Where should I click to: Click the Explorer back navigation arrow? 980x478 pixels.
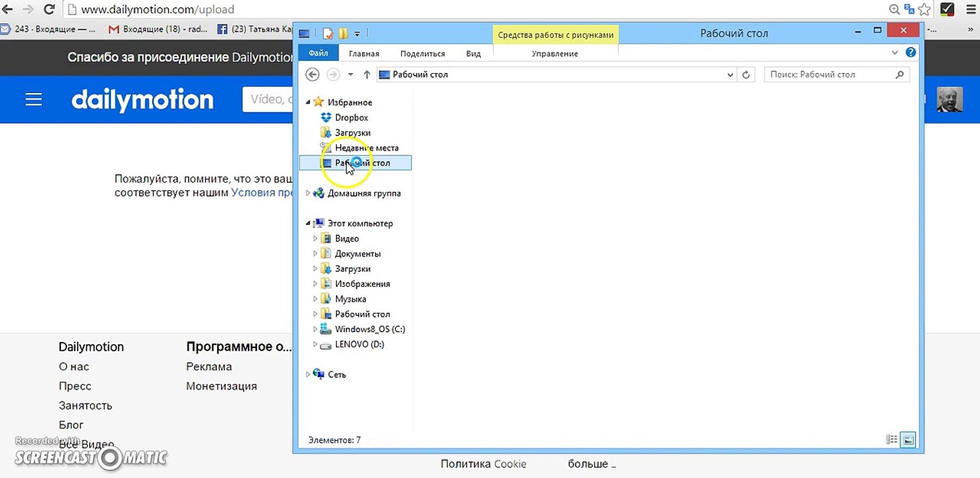(312, 74)
